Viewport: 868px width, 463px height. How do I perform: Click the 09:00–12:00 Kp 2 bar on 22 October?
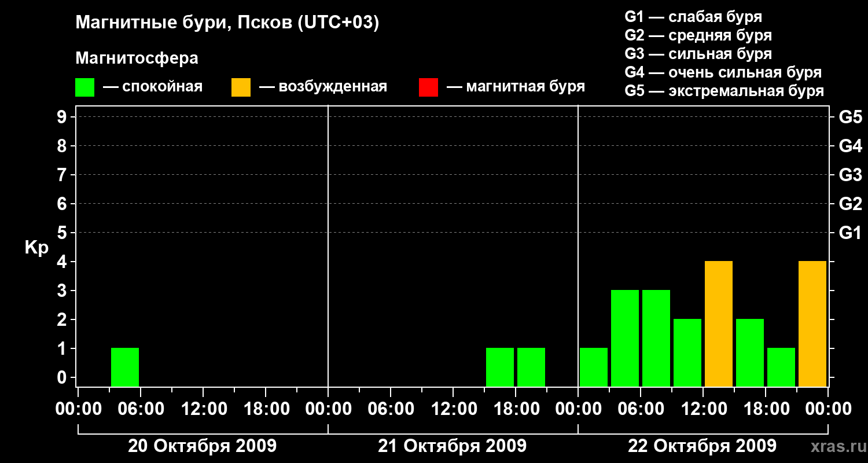click(x=687, y=353)
